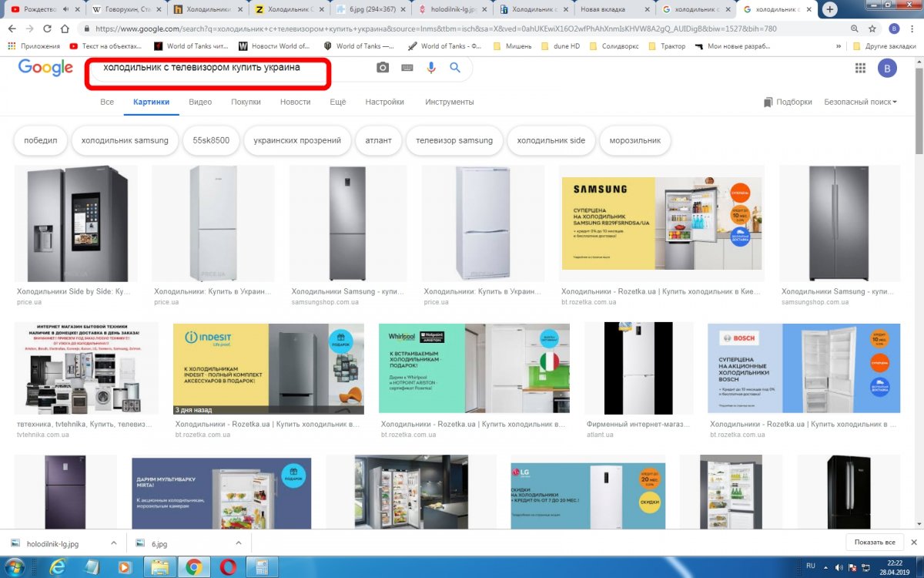Open the on-screen keyboard icon in search box
Viewport: 924px width, 578px height.
point(407,68)
